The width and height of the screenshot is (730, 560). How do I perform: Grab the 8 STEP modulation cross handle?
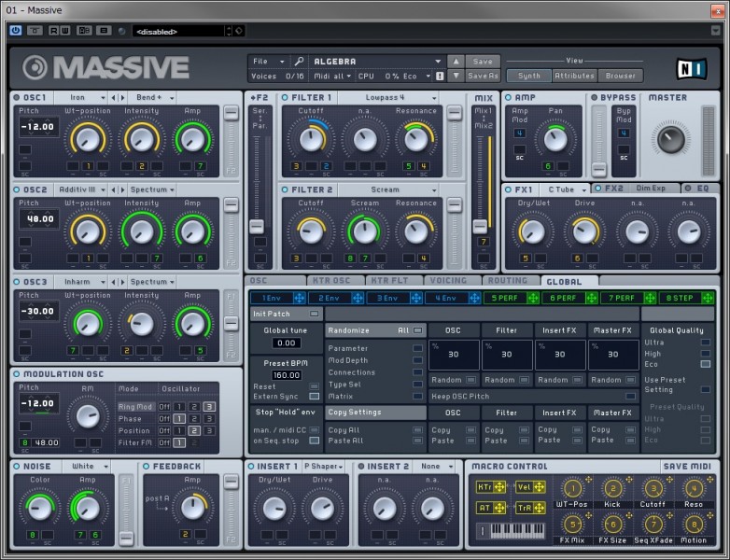[x=708, y=298]
